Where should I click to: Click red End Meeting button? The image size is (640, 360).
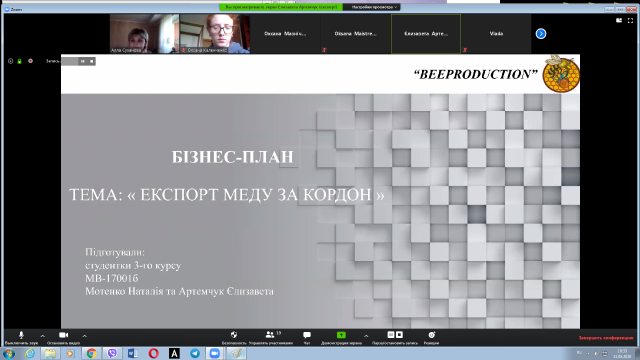coord(606,338)
